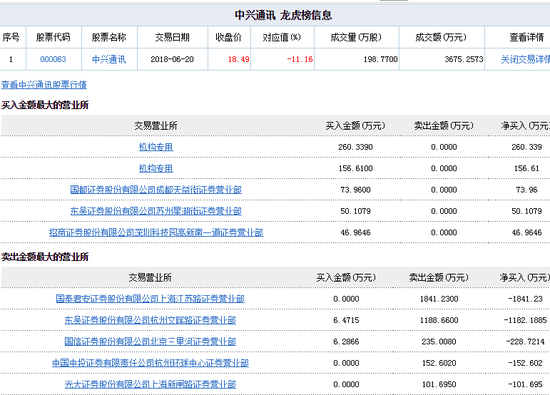Select net buy value -1182.1885
This screenshot has width=550, height=395.
525,320
